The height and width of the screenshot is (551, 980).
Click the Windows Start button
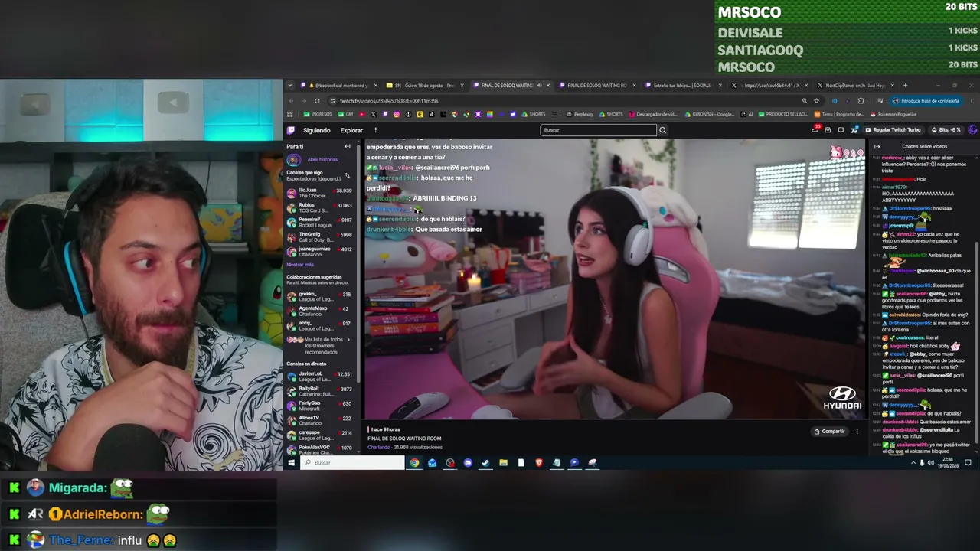pyautogui.click(x=291, y=462)
